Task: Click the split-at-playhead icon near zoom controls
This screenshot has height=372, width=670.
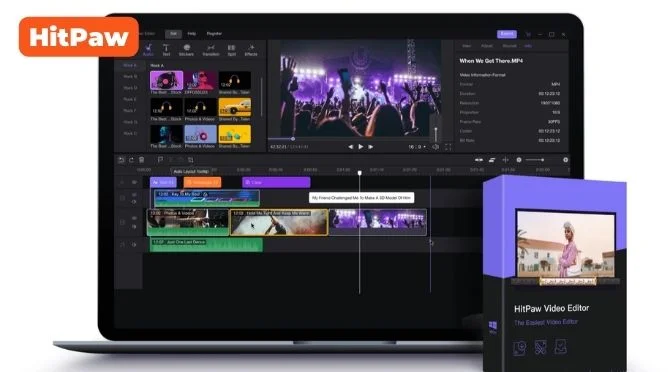Action: (x=505, y=160)
